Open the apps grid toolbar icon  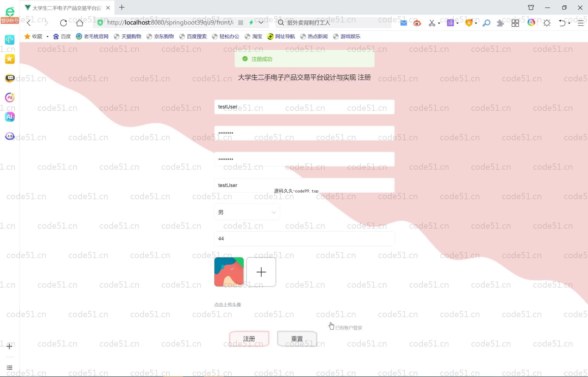coord(515,23)
